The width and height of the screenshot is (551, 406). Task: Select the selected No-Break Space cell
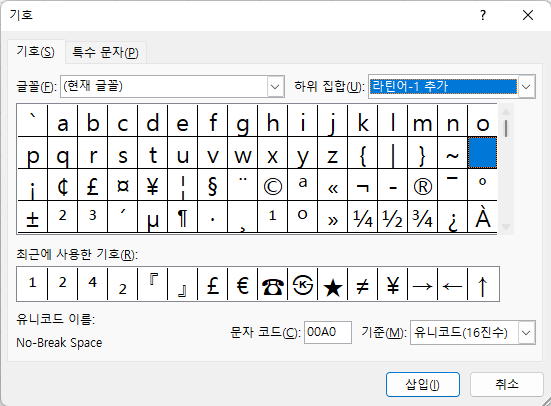pos(482,153)
